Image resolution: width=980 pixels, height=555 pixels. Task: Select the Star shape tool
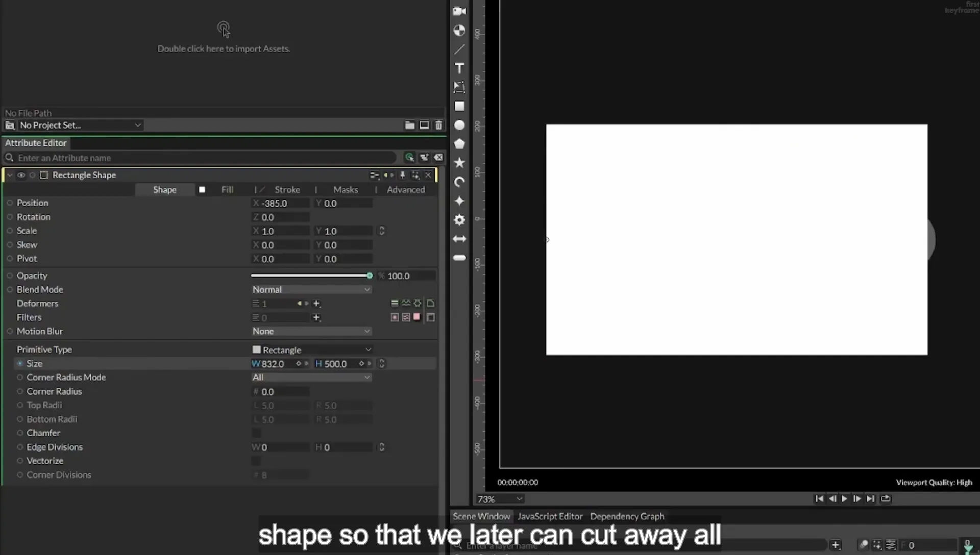point(459,163)
